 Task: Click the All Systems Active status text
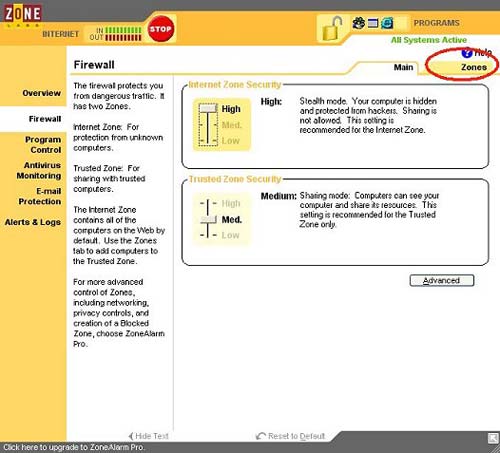[x=429, y=40]
